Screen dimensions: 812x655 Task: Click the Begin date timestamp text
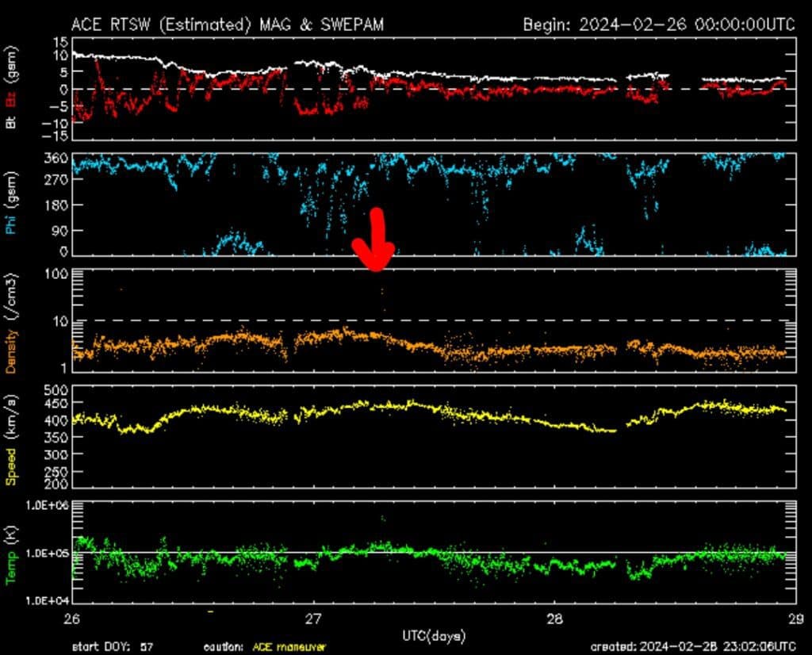click(658, 25)
